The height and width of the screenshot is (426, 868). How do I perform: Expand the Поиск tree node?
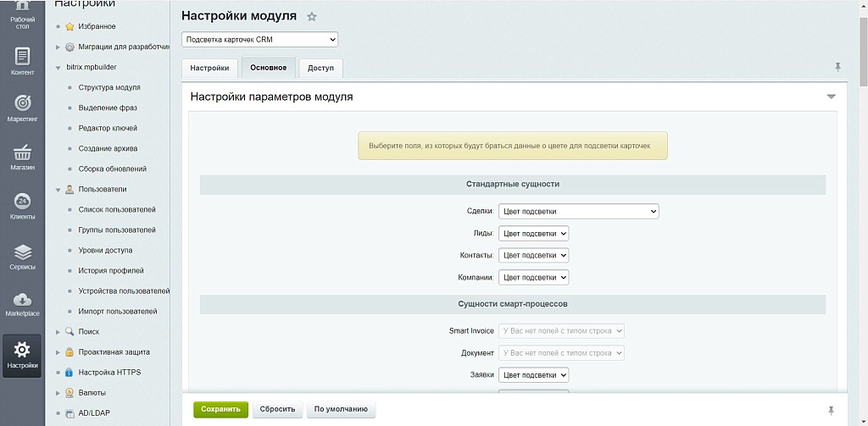point(58,332)
